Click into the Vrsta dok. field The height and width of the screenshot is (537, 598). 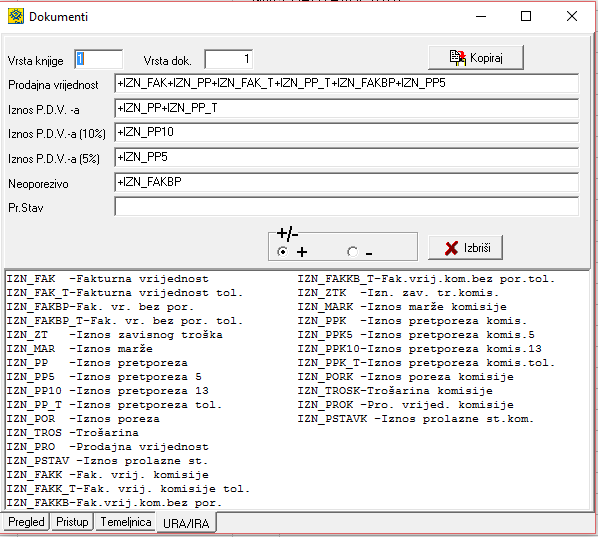click(x=228, y=59)
